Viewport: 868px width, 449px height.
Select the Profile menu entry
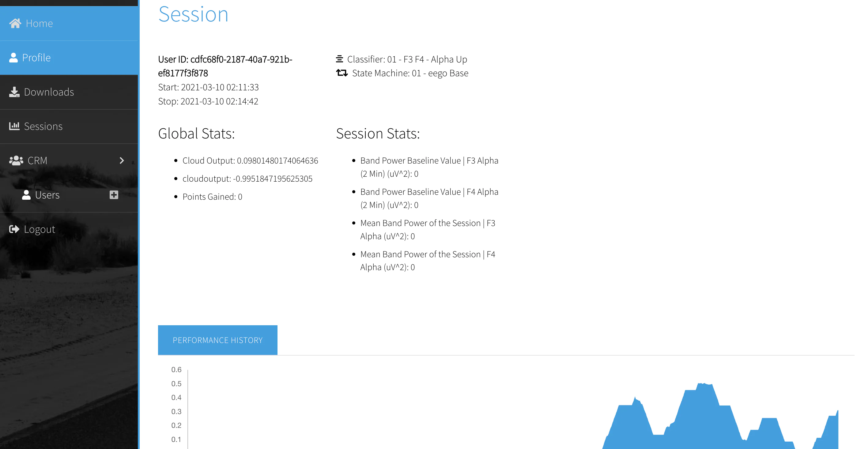[x=36, y=58]
